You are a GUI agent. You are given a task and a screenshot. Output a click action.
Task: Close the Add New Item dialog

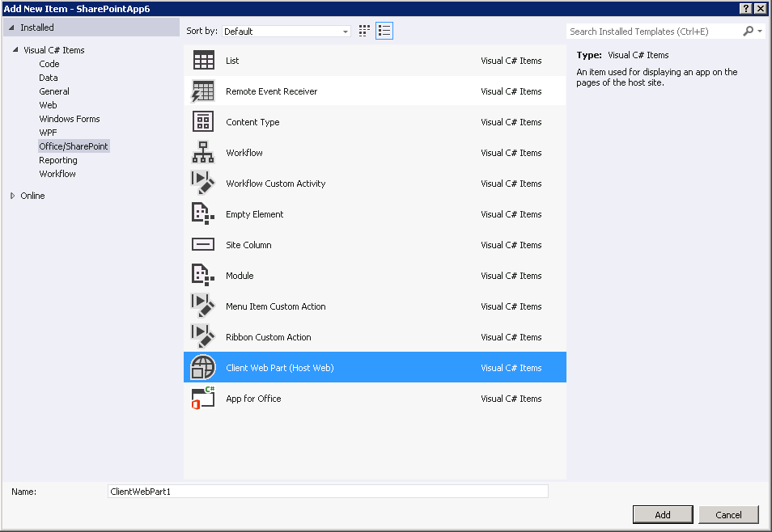click(x=760, y=8)
